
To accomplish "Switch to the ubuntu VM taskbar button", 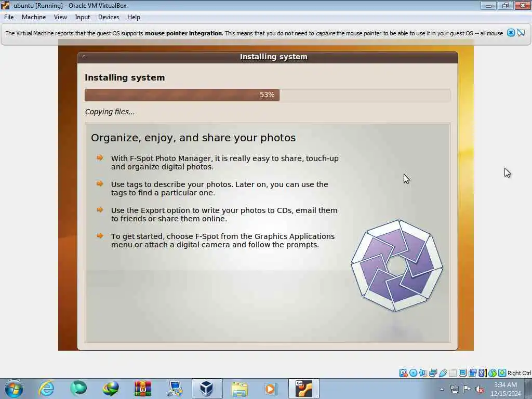I will tap(303, 389).
